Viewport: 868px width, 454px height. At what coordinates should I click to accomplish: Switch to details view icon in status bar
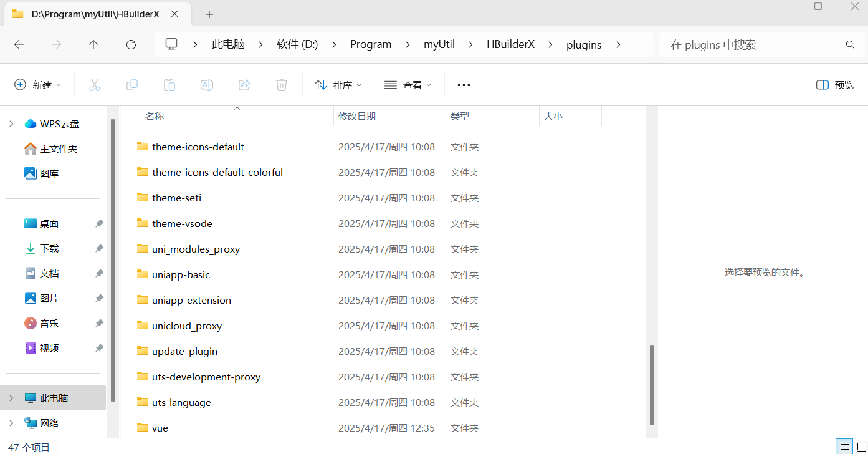844,447
